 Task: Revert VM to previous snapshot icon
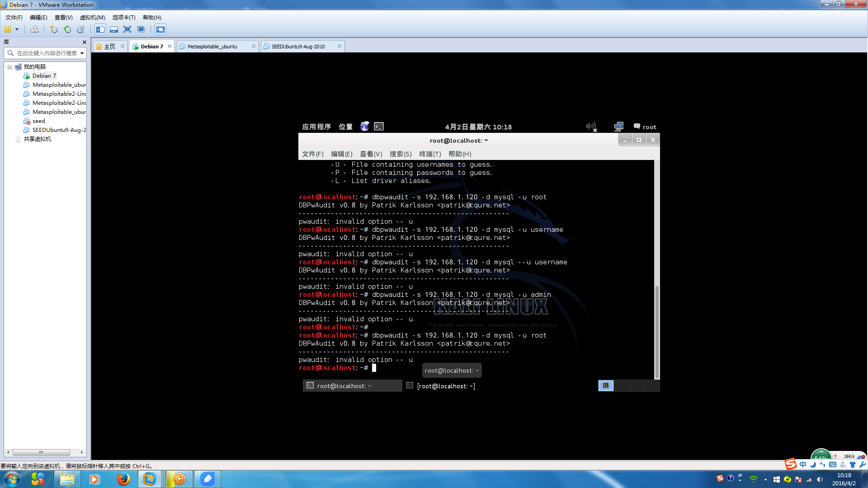67,29
